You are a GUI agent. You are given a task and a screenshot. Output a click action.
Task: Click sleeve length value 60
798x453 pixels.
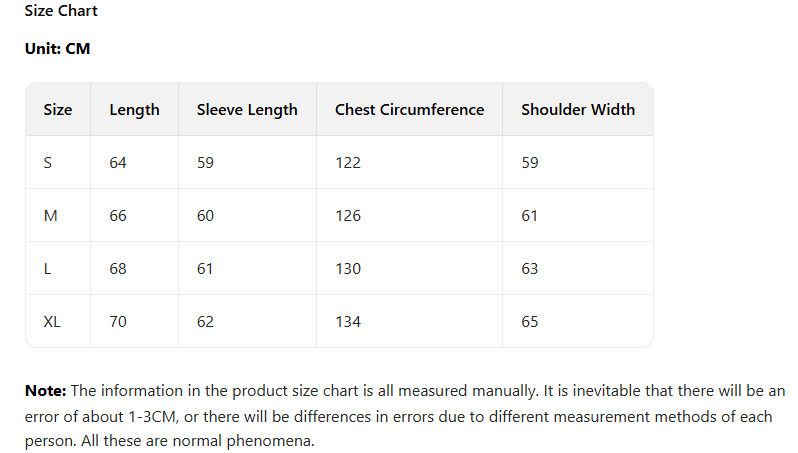[x=205, y=216]
